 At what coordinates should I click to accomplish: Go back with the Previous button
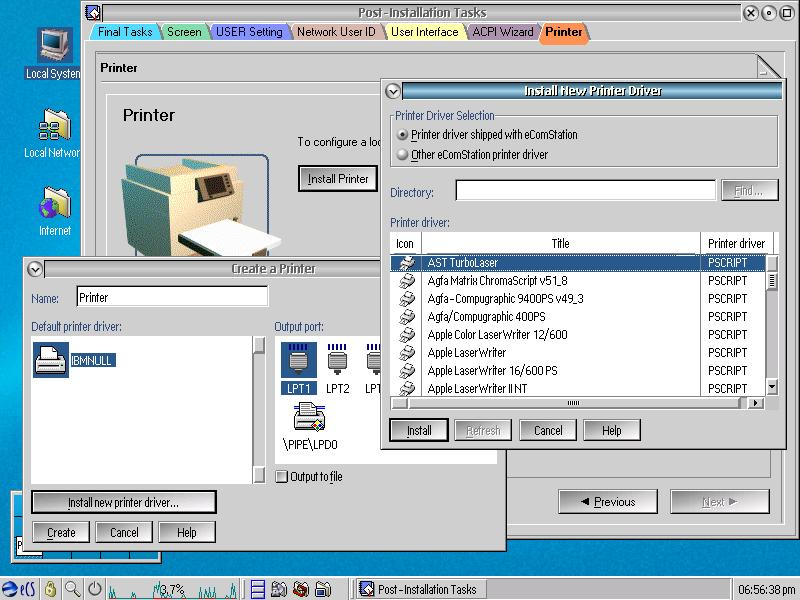pyautogui.click(x=608, y=502)
